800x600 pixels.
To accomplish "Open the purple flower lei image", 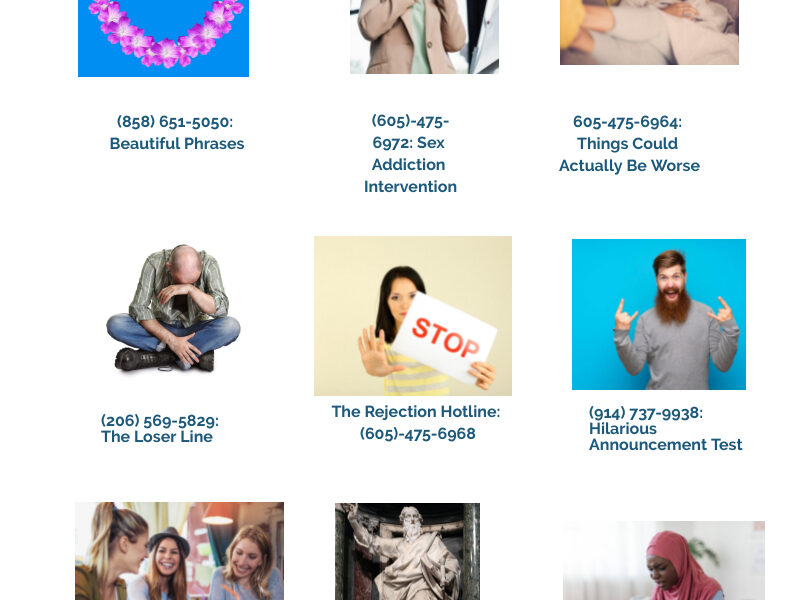I will point(163,38).
